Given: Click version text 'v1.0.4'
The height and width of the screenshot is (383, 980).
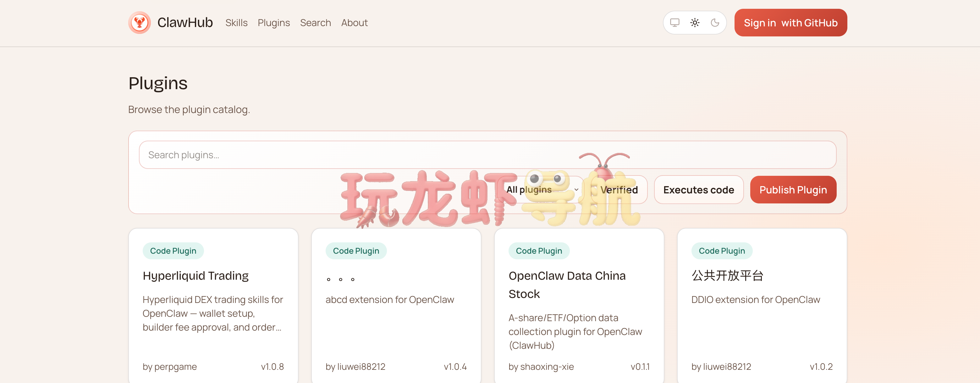Looking at the screenshot, I should [x=455, y=367].
